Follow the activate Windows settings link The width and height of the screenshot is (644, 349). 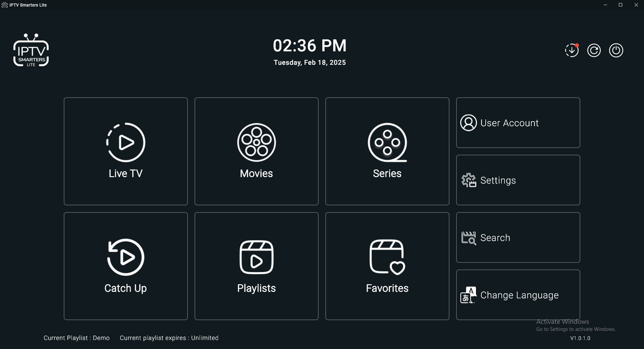pyautogui.click(x=576, y=329)
